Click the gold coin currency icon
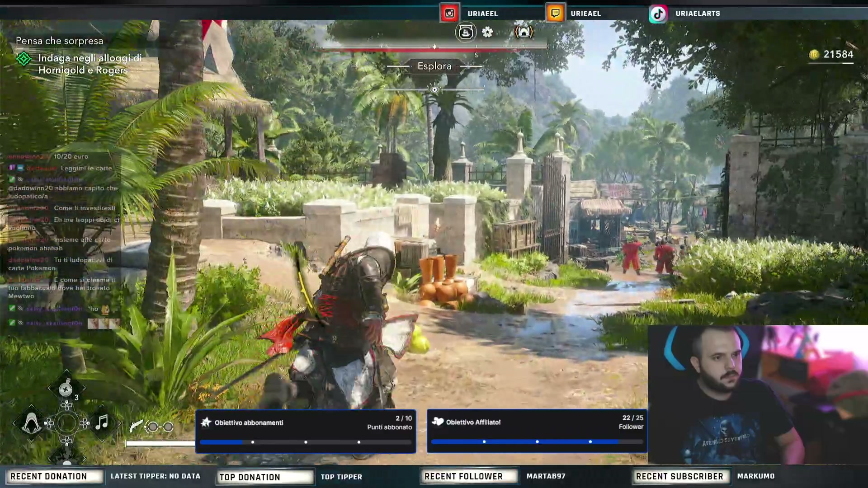868x488 pixels. 814,55
